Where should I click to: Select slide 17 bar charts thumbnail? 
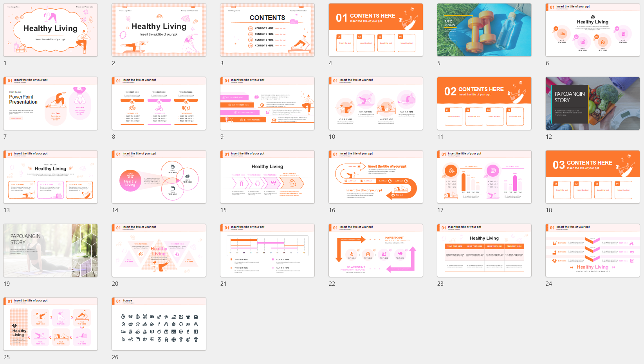(x=484, y=177)
